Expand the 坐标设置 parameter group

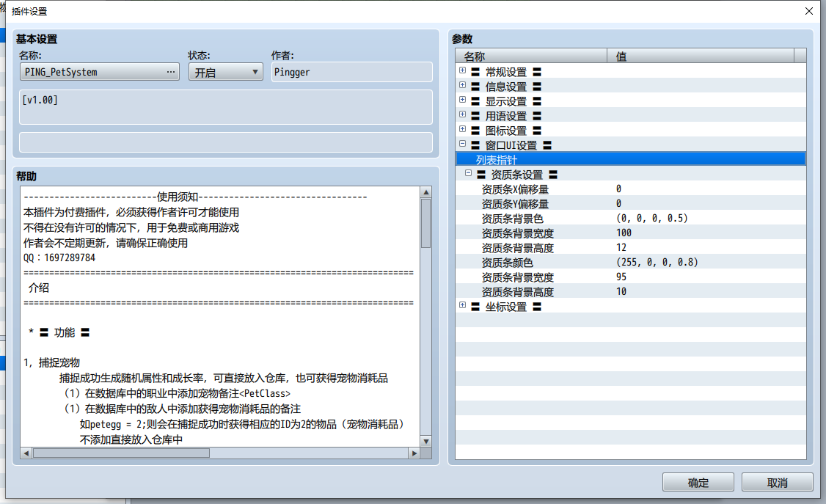pyautogui.click(x=463, y=305)
